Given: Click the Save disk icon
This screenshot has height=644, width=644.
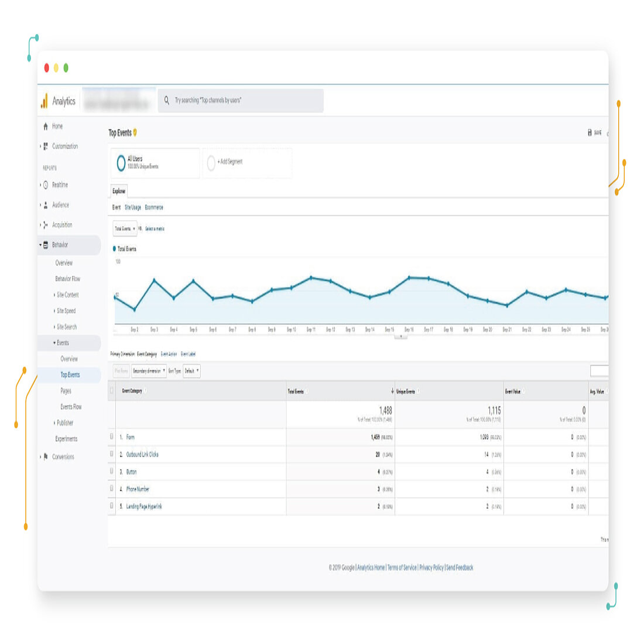Looking at the screenshot, I should click(590, 133).
